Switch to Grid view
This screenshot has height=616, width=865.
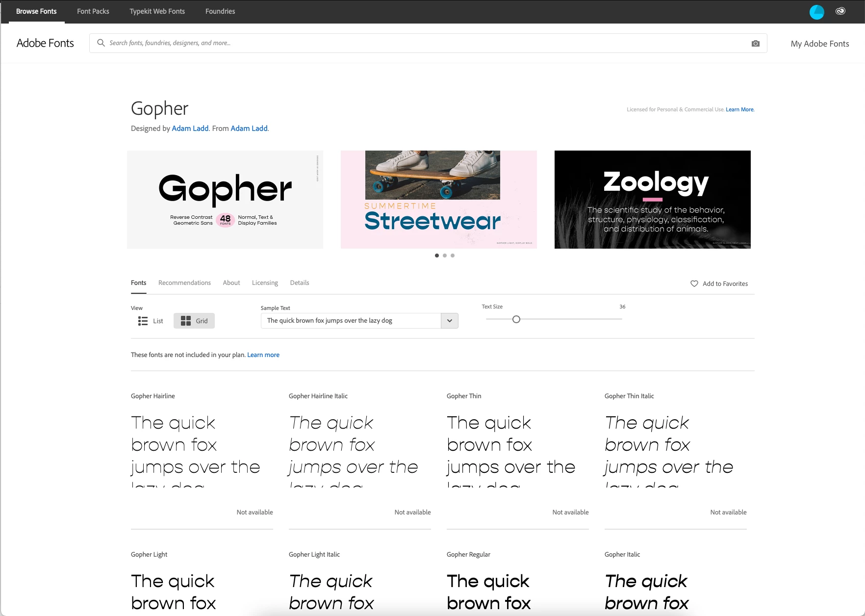pyautogui.click(x=194, y=321)
